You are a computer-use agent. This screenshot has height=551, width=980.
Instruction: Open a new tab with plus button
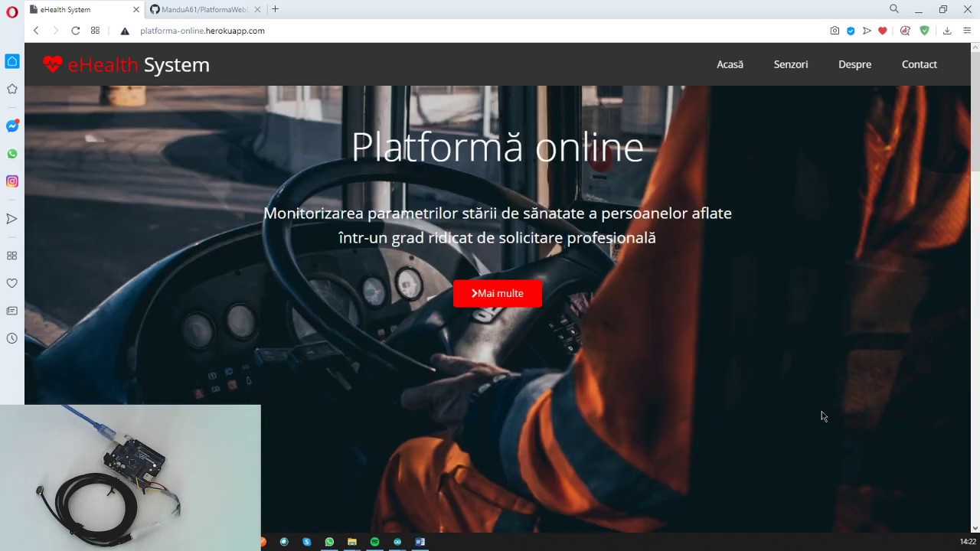coord(275,9)
